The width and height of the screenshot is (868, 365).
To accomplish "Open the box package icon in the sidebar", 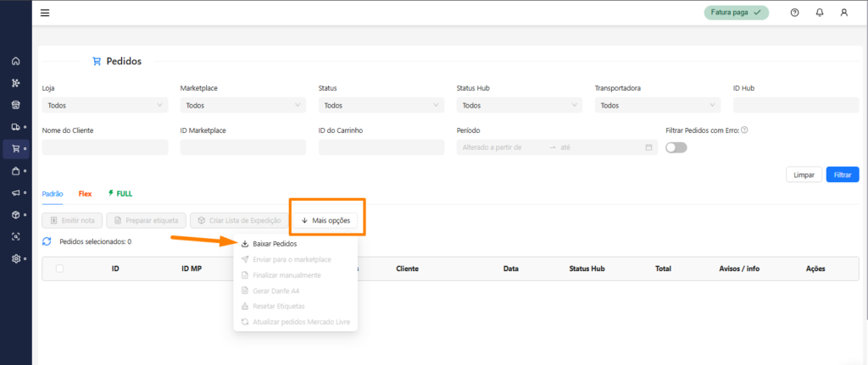I will click(16, 214).
